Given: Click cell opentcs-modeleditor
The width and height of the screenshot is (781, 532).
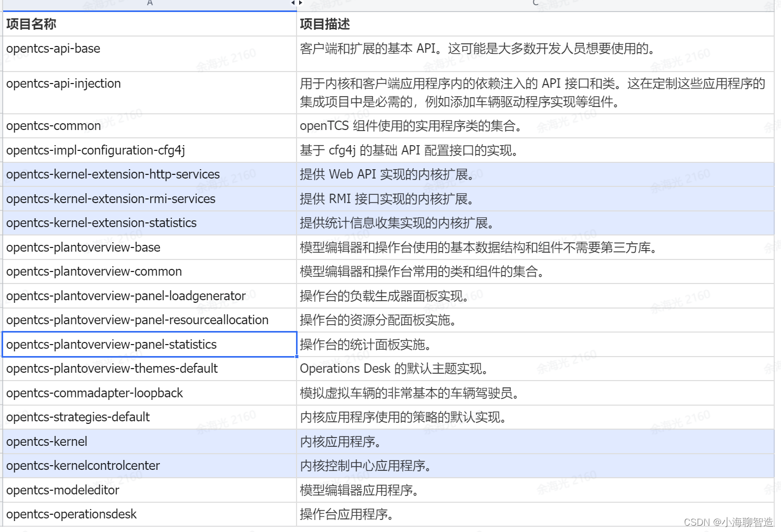Looking at the screenshot, I should (x=149, y=490).
